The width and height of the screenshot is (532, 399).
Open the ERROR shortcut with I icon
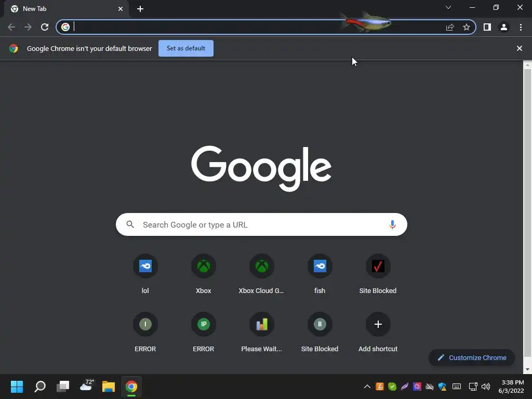[x=145, y=332]
